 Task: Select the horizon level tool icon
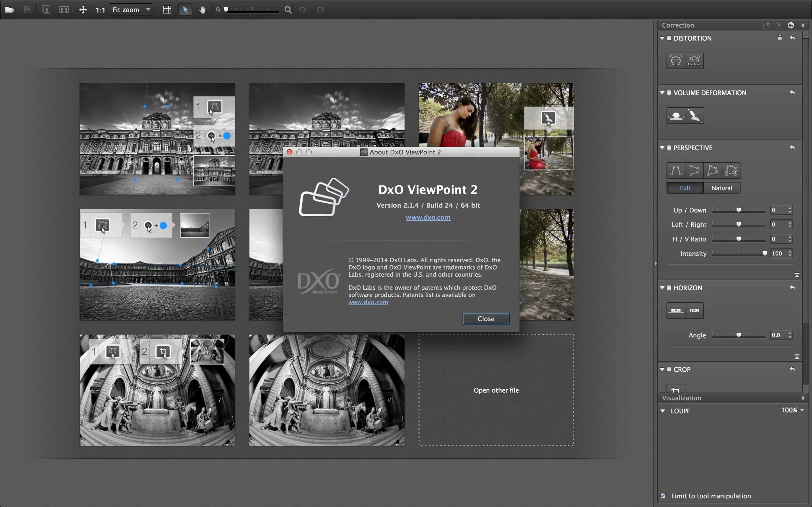tap(675, 310)
